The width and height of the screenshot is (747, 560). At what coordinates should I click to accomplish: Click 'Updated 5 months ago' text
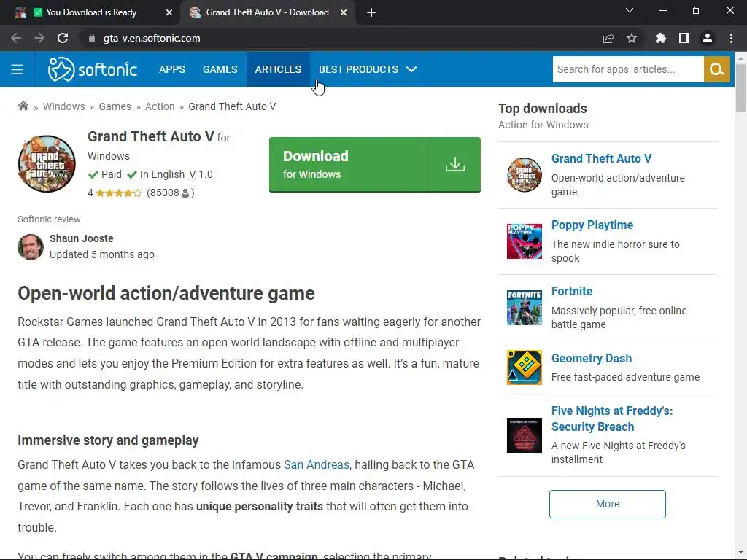point(102,254)
